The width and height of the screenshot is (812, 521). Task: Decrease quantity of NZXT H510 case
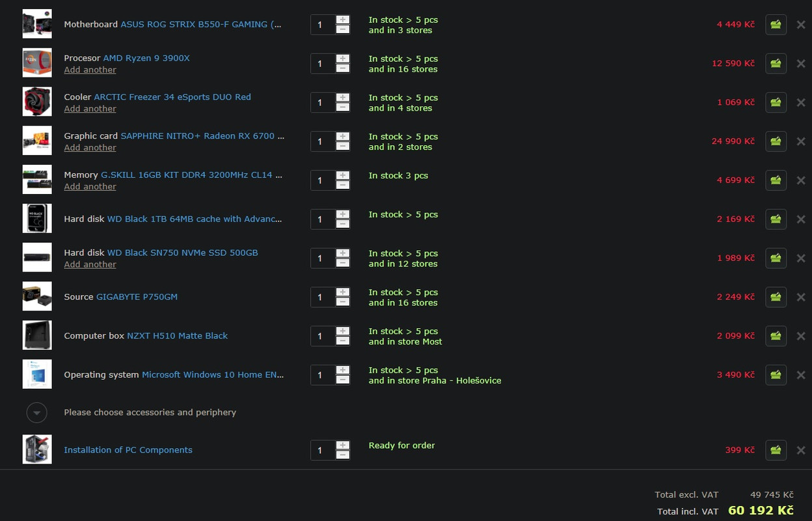pos(343,341)
